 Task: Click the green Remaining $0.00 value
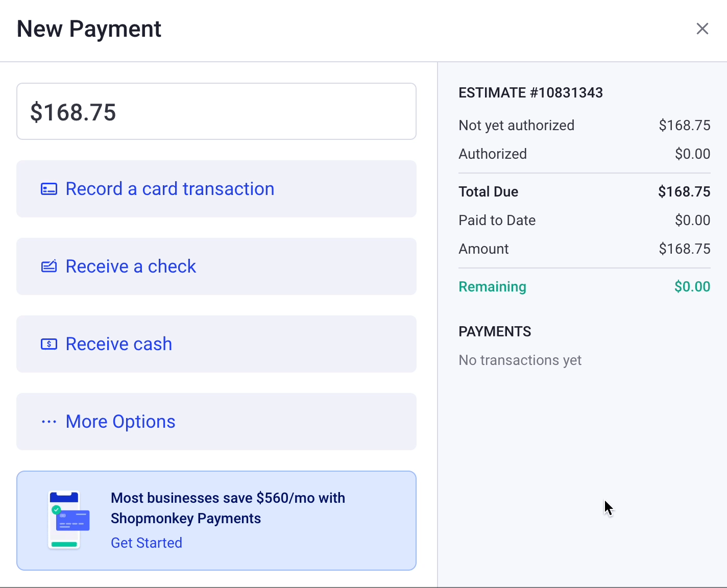[x=692, y=286]
